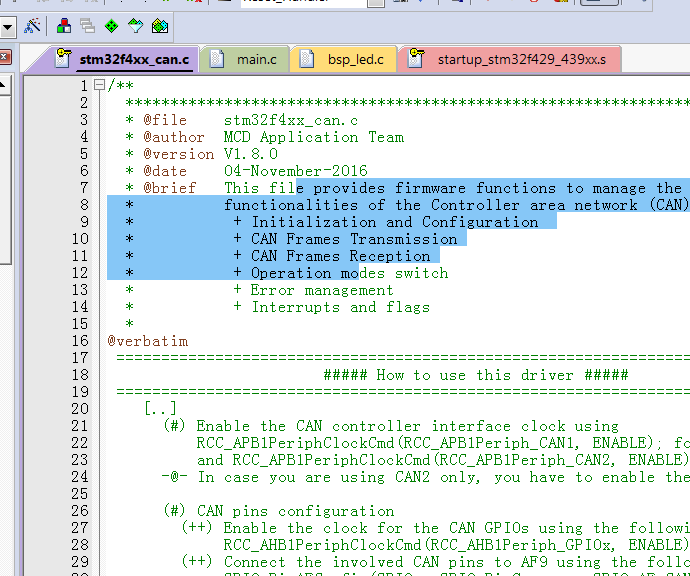
Task: Select the stm32f4xx_can.c tab
Action: point(134,59)
